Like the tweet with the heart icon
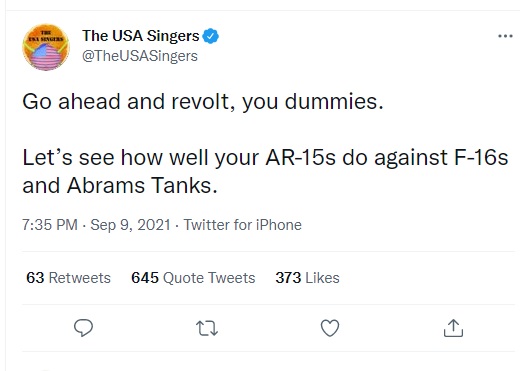The height and width of the screenshot is (371, 520). point(330,328)
